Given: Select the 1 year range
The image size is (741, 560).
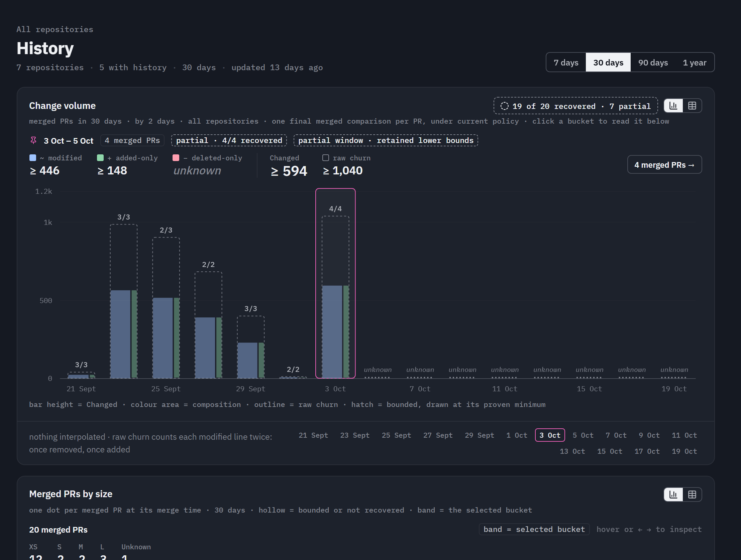Looking at the screenshot, I should [695, 62].
